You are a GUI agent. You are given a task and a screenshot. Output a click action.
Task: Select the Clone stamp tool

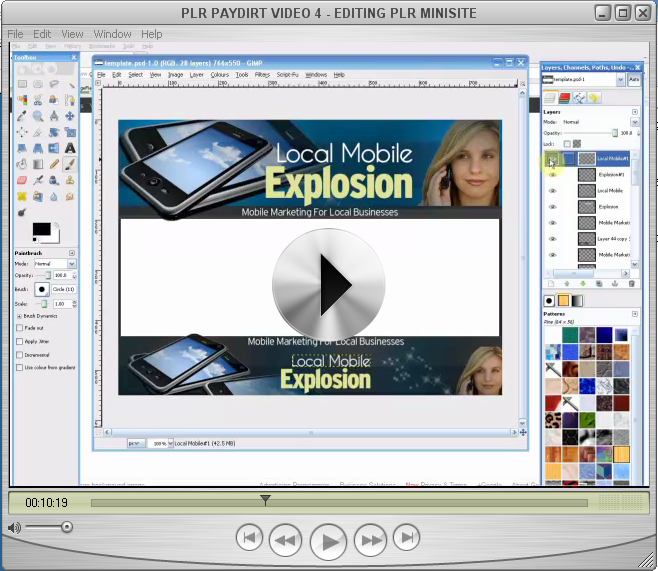(70, 180)
